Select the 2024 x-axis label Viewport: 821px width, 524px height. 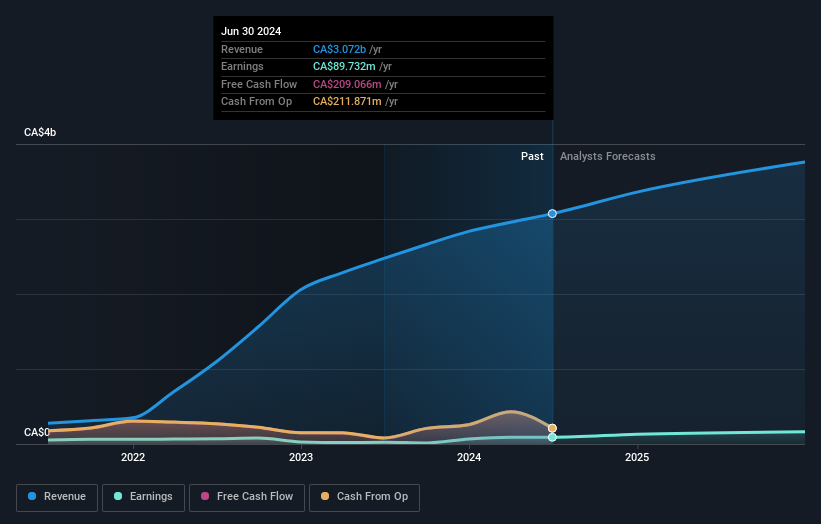469,458
